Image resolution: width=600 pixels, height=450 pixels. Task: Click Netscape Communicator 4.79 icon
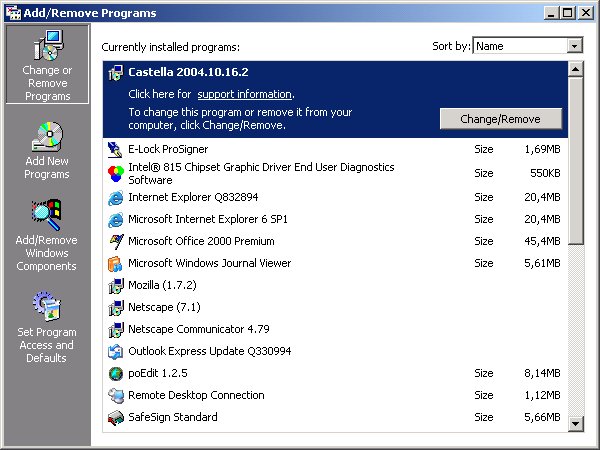[116, 329]
